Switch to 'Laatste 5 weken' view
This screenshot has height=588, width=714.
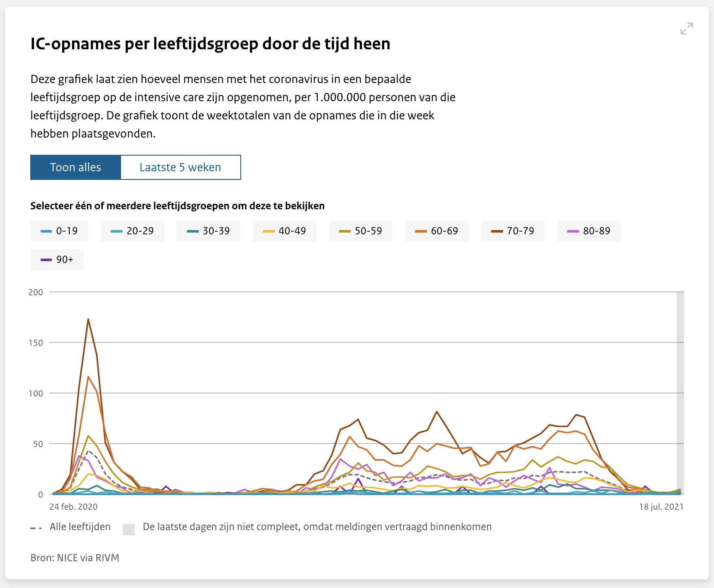click(180, 167)
